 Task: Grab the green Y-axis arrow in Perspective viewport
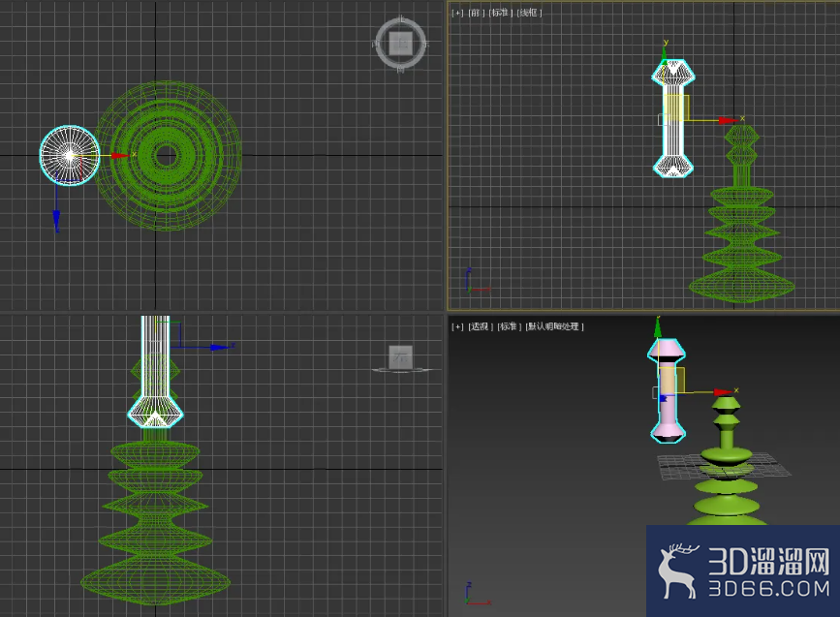[658, 329]
